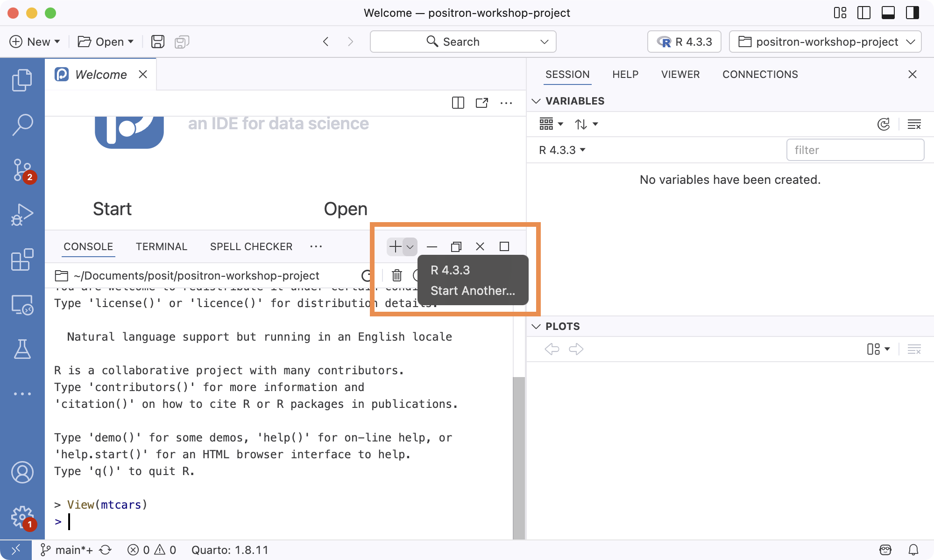
Task: Open R 4.3.3 session selector in Variables
Action: point(562,150)
